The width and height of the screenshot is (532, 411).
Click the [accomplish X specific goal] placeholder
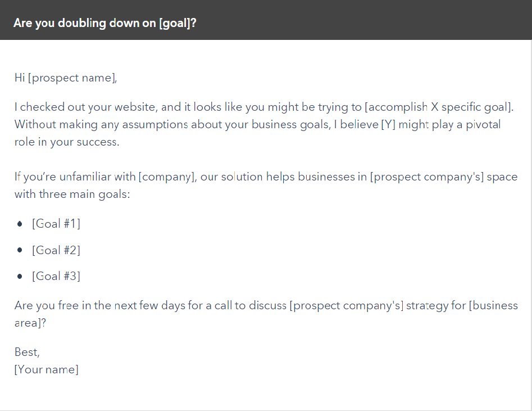coord(438,107)
